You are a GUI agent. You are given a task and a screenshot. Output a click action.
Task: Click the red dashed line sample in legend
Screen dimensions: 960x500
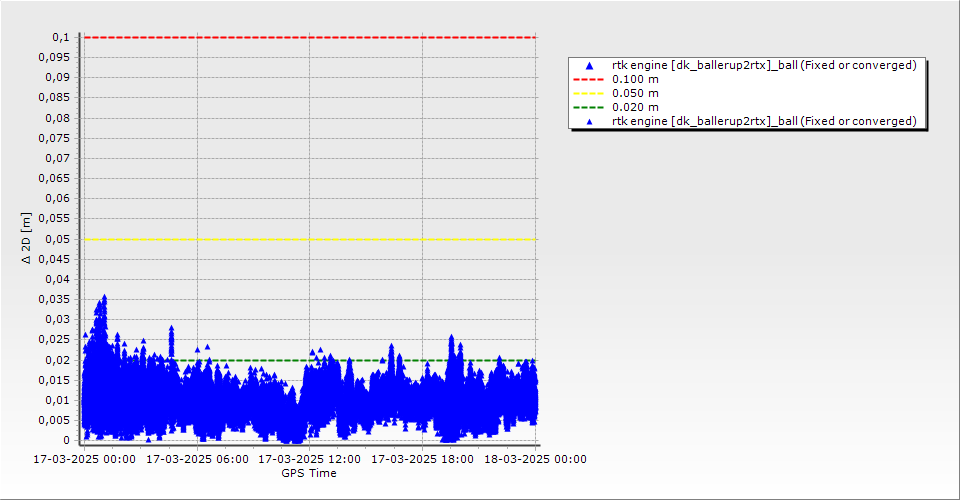589,79
